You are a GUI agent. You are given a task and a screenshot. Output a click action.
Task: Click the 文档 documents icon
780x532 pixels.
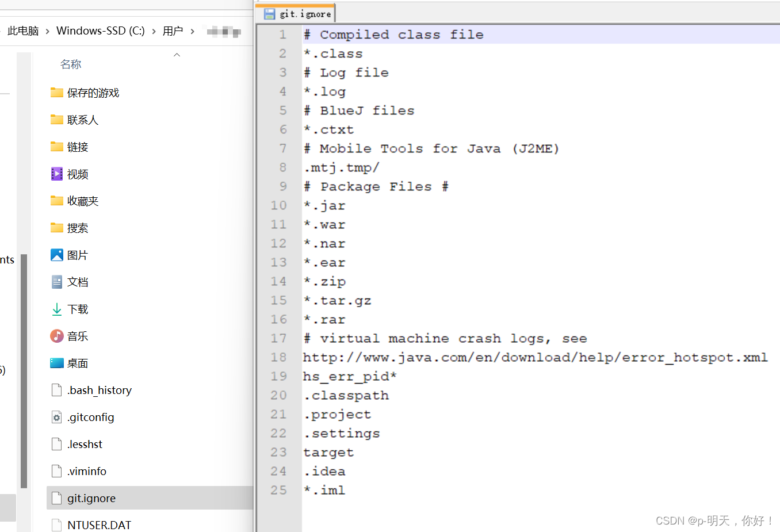56,282
